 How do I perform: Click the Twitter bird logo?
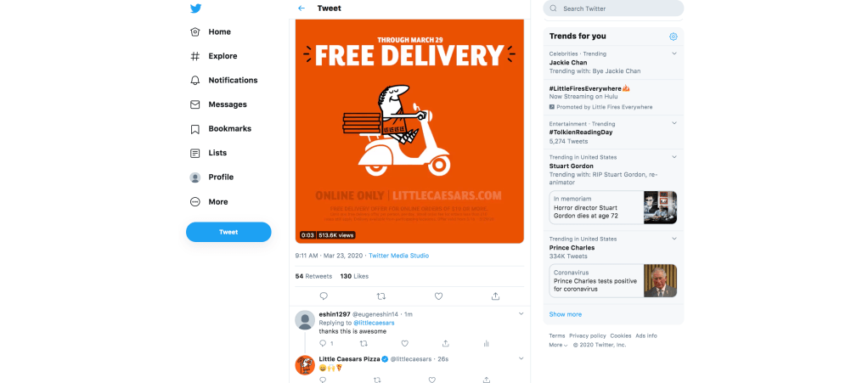tap(195, 8)
